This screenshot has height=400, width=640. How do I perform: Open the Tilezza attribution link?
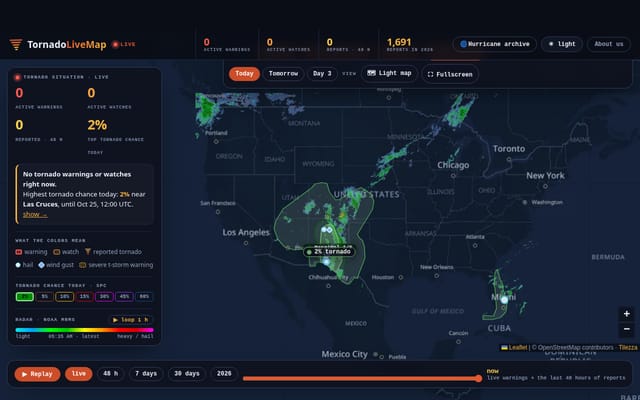point(628,347)
